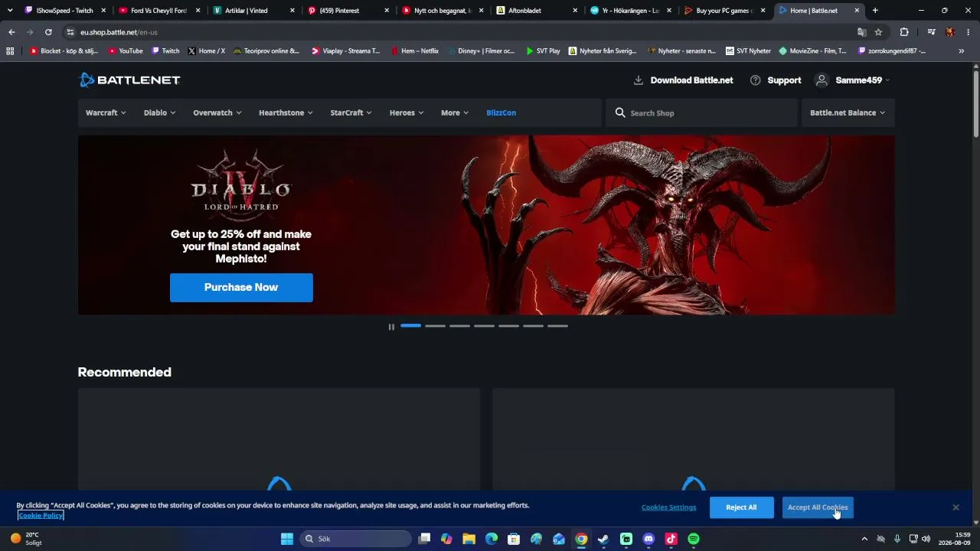This screenshot has width=980, height=551.
Task: Click the page vertical scrollbar
Action: point(976,103)
